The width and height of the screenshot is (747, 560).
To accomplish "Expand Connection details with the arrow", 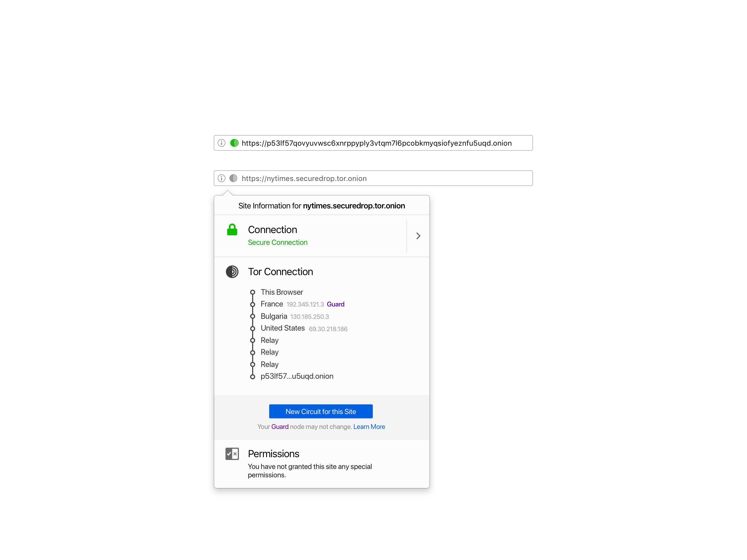I will (x=418, y=236).
